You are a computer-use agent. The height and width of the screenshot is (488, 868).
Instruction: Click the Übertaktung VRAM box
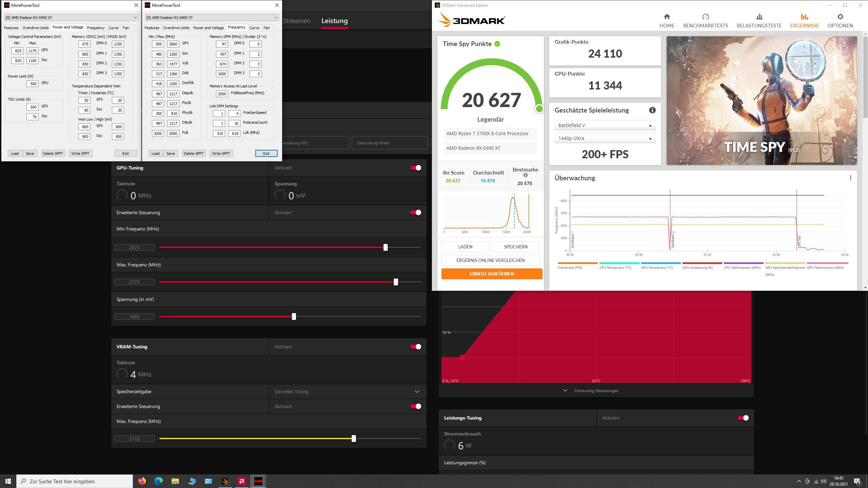[390, 143]
